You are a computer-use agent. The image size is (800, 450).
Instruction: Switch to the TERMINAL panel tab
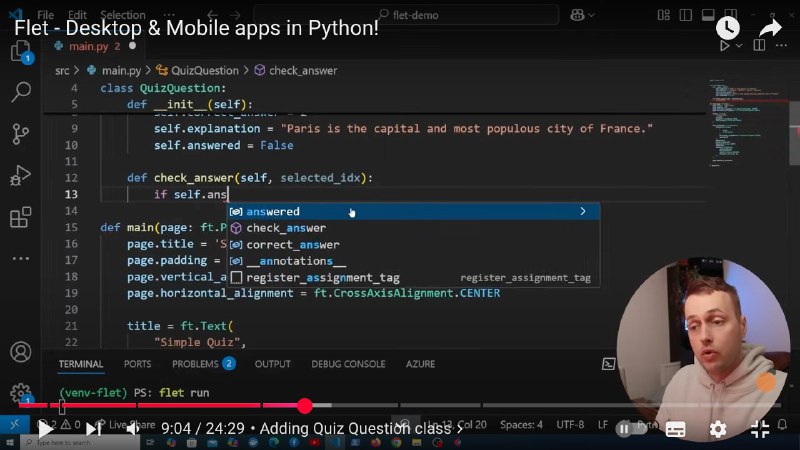pos(81,364)
